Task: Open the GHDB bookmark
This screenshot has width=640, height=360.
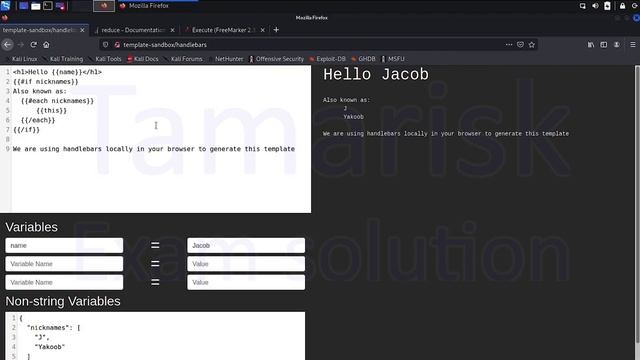Action: tap(363, 59)
